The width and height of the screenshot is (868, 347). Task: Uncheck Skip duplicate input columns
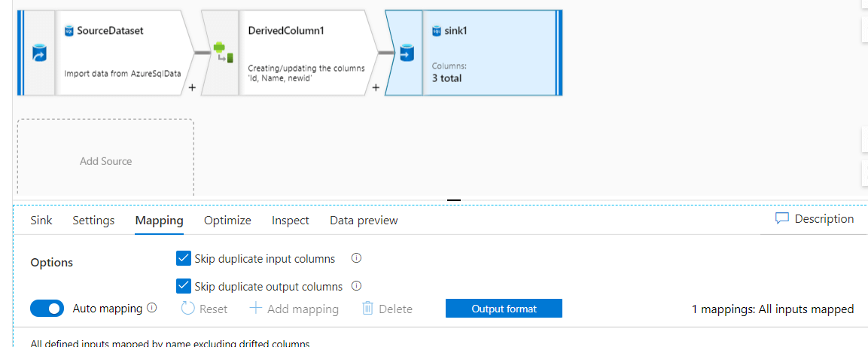183,259
